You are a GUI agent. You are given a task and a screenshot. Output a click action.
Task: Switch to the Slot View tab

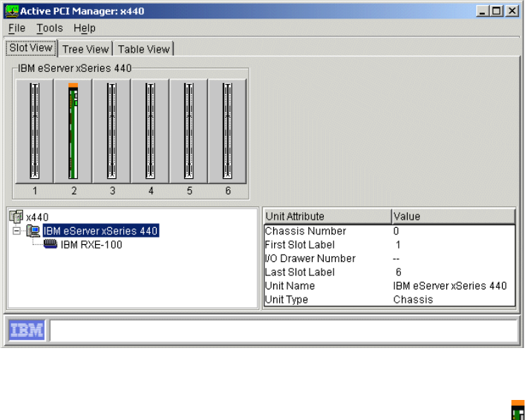pyautogui.click(x=31, y=47)
